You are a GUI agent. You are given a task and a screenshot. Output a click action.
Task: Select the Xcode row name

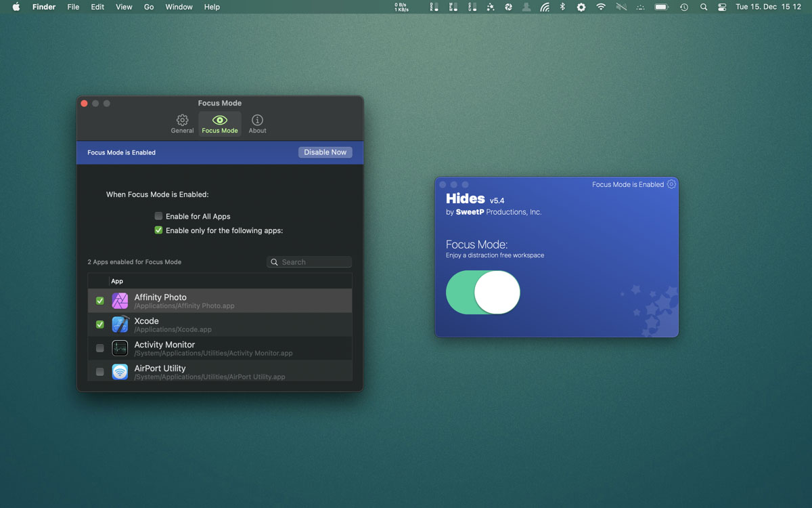pos(146,321)
